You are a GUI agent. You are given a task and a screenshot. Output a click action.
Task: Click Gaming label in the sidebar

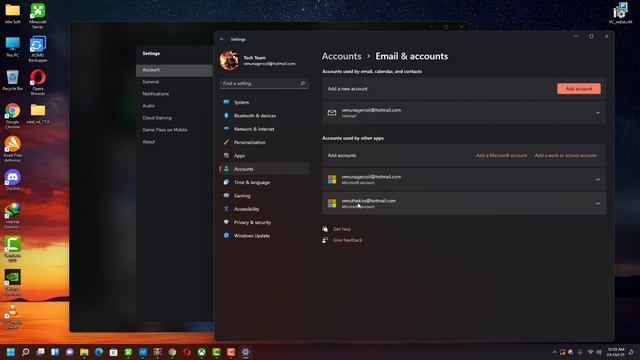point(242,196)
